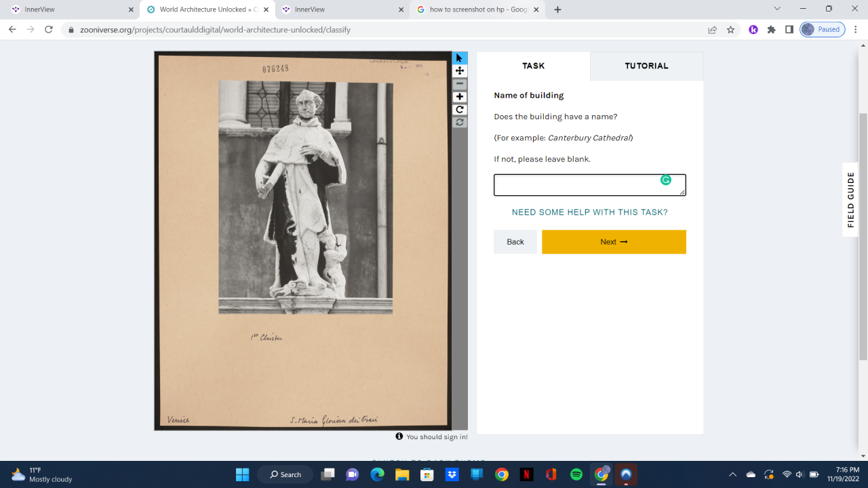Close the first InnerView tab

tap(131, 9)
